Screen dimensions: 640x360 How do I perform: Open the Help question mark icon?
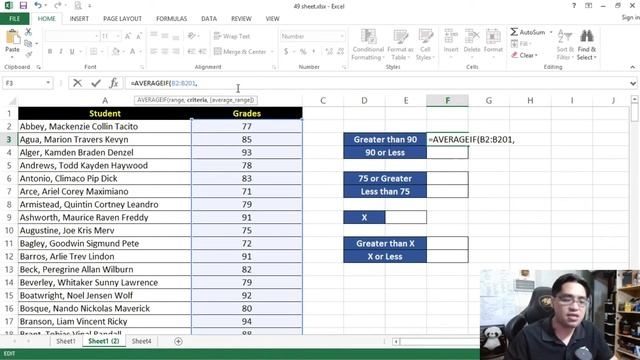(574, 6)
